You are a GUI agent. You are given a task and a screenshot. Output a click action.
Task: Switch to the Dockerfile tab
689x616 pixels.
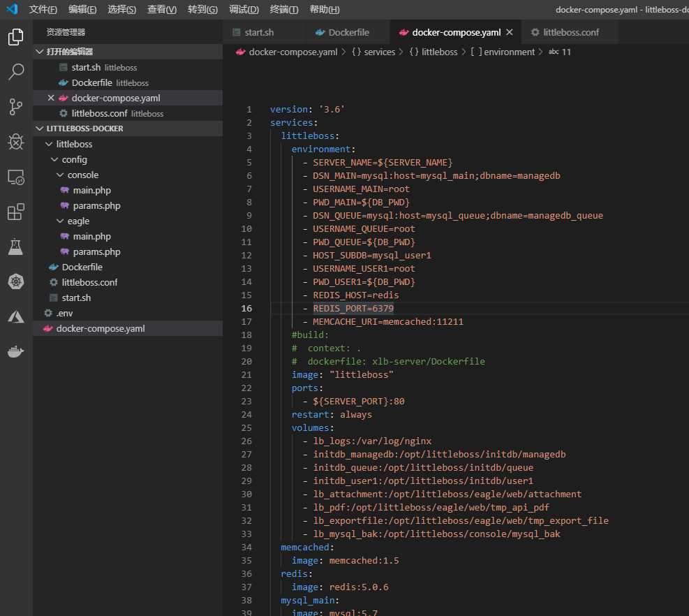click(348, 32)
